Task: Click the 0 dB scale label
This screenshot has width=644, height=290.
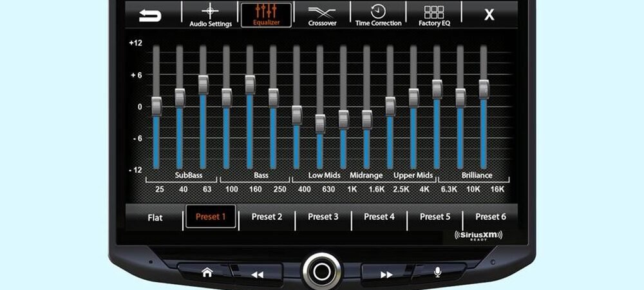Action: tap(139, 107)
